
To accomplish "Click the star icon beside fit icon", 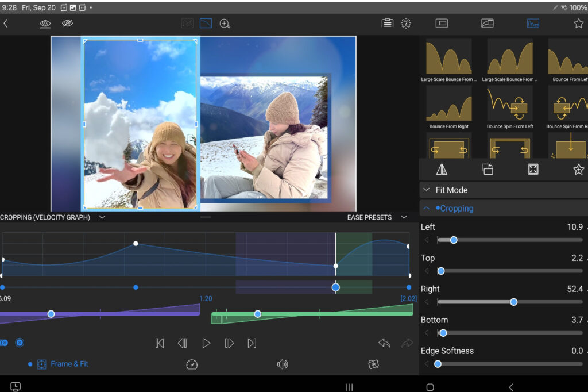I will (579, 170).
